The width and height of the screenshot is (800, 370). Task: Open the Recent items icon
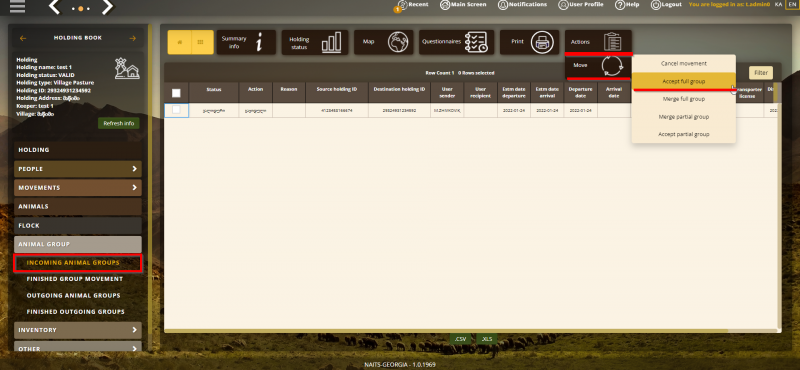pyautogui.click(x=403, y=5)
